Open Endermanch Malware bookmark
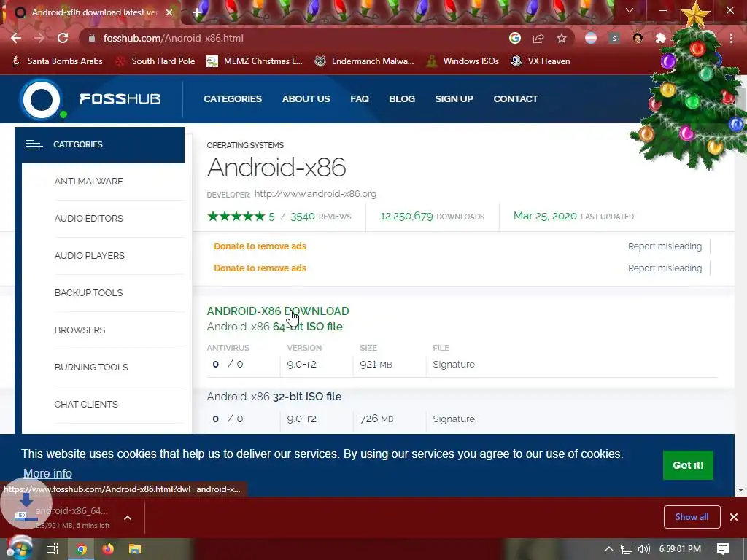Viewport: 747px width, 560px height. click(364, 61)
